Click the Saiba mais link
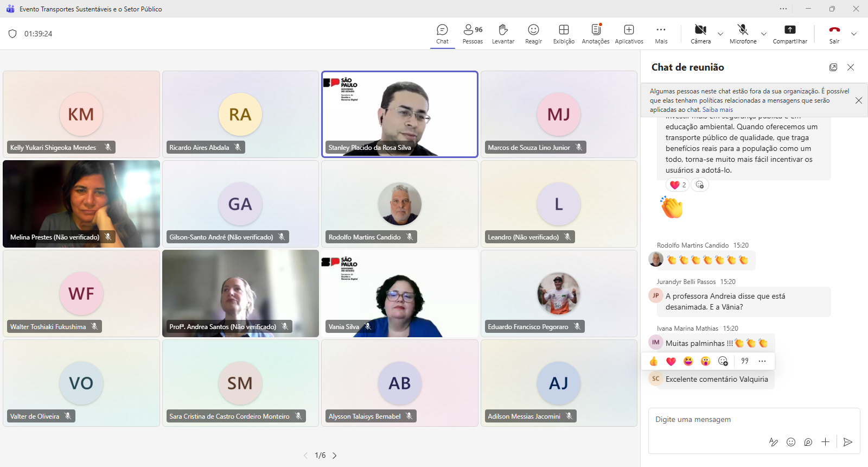The image size is (868, 467). point(717,110)
